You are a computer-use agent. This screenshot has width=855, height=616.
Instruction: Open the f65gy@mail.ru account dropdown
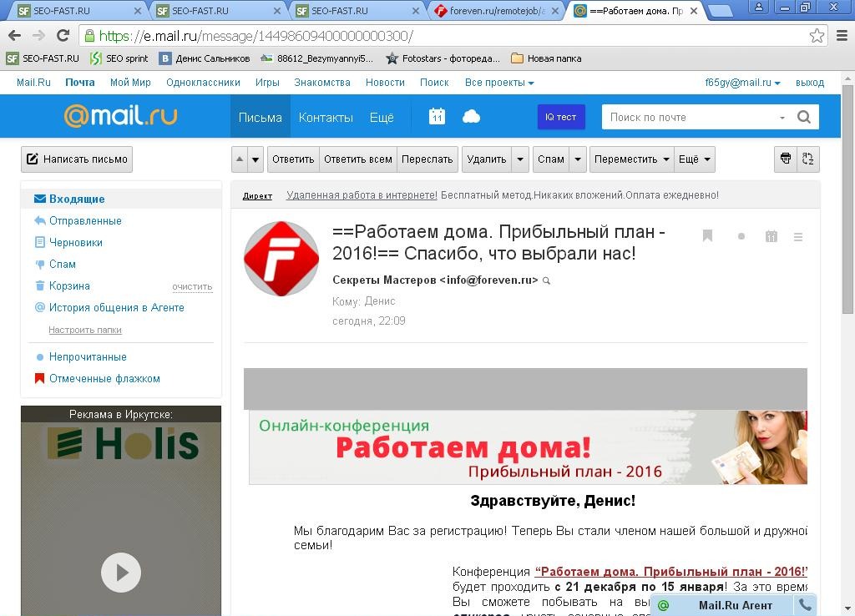tap(742, 83)
